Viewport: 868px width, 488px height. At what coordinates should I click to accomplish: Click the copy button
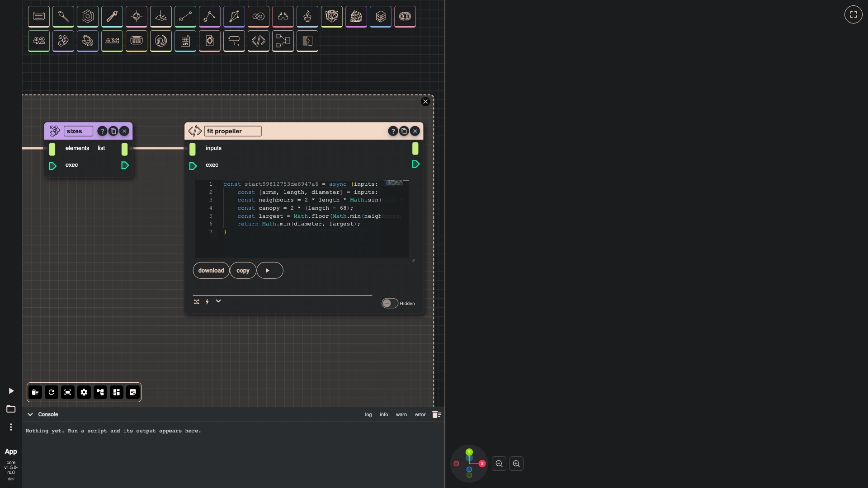pyautogui.click(x=243, y=270)
